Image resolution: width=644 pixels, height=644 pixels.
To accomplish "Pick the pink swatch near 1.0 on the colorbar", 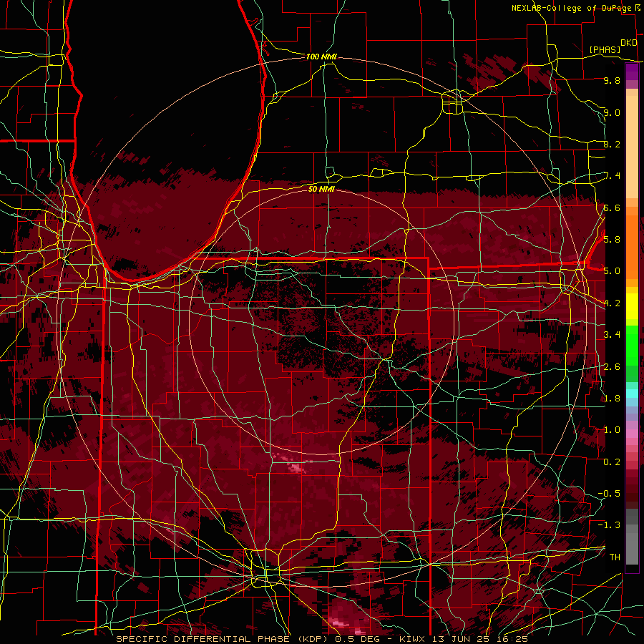I will [x=632, y=434].
